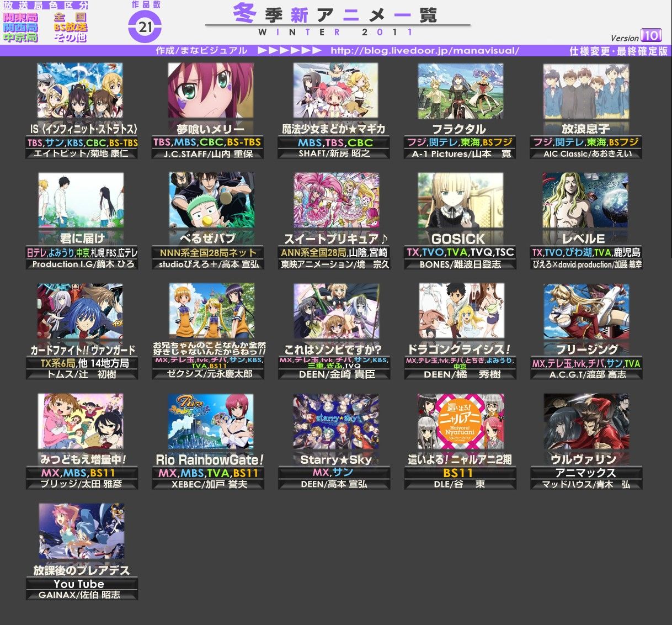Open the ドラゴンクライシス! thumbnail
Viewport: 672px width, 625px height.
coord(461,311)
